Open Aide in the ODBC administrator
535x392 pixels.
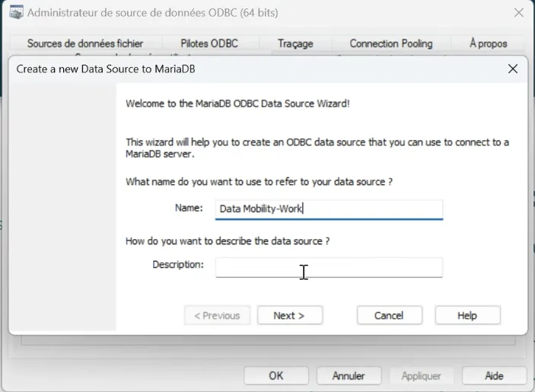pos(494,375)
